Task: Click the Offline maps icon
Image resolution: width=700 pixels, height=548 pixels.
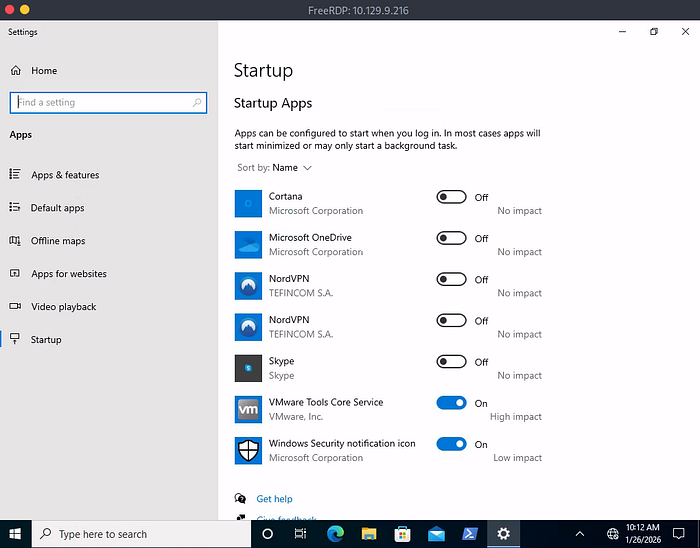Action: pyautogui.click(x=15, y=241)
